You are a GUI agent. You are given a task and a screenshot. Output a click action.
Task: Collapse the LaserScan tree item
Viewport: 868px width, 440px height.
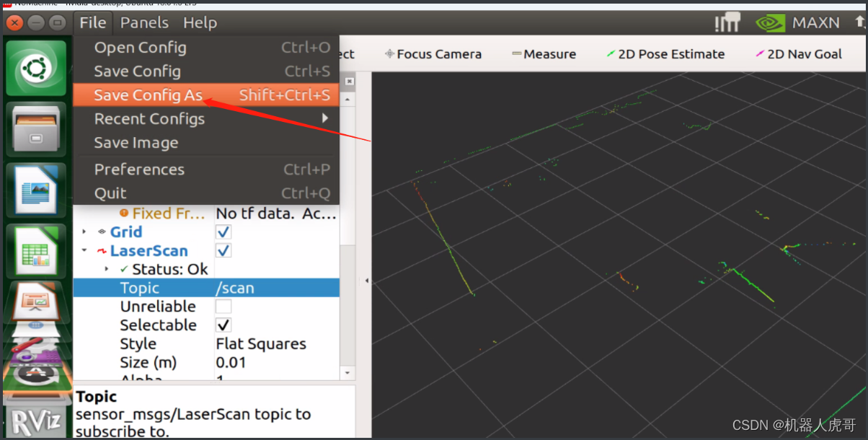(84, 250)
